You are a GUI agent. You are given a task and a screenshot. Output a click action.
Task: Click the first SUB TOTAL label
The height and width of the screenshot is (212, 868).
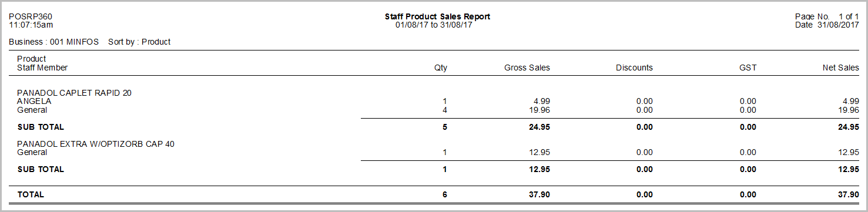click(x=41, y=127)
